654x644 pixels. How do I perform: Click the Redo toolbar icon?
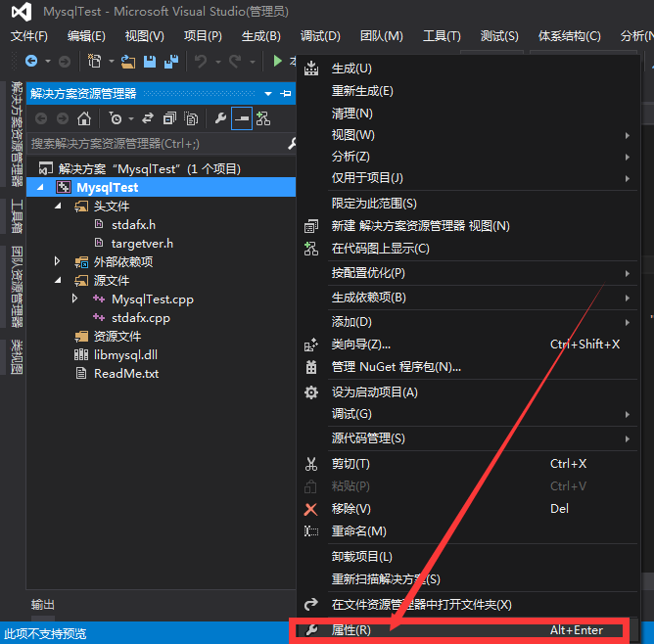click(x=235, y=62)
